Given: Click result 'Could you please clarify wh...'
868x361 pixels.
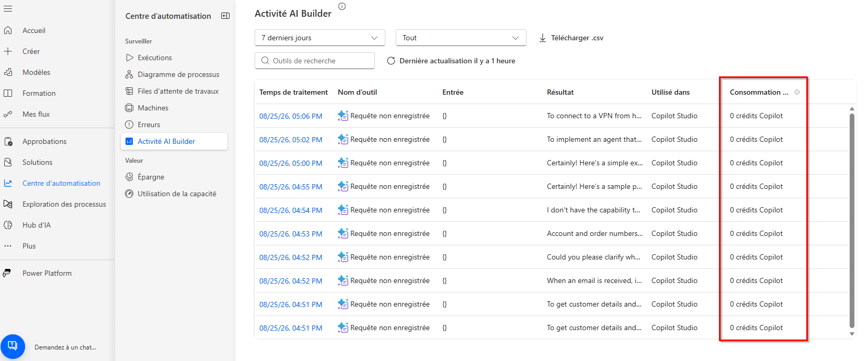Looking at the screenshot, I should point(593,257).
